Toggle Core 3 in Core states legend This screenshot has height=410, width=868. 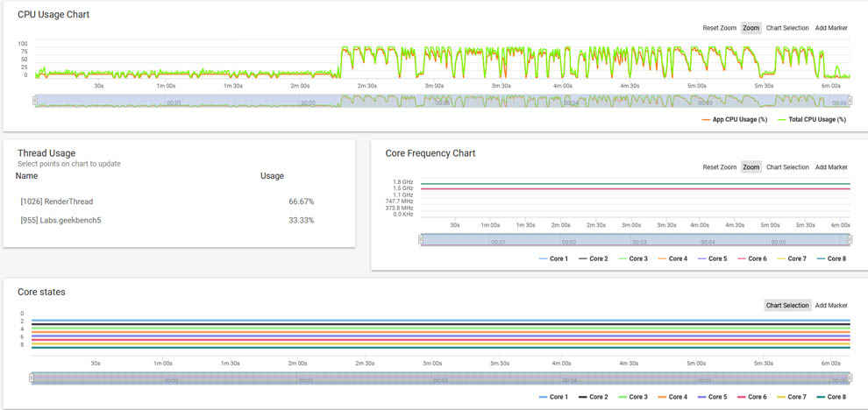click(x=633, y=397)
